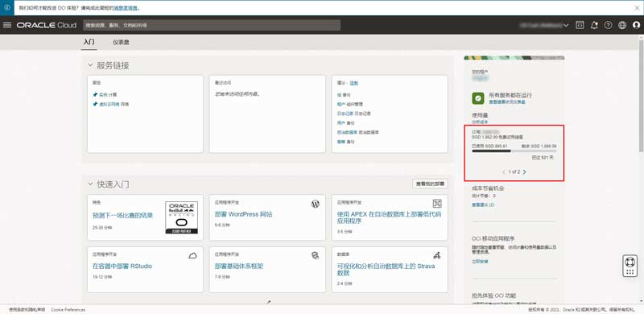Open the floating help lifebuoy widget
The height and width of the screenshot is (314, 644).
(630, 266)
